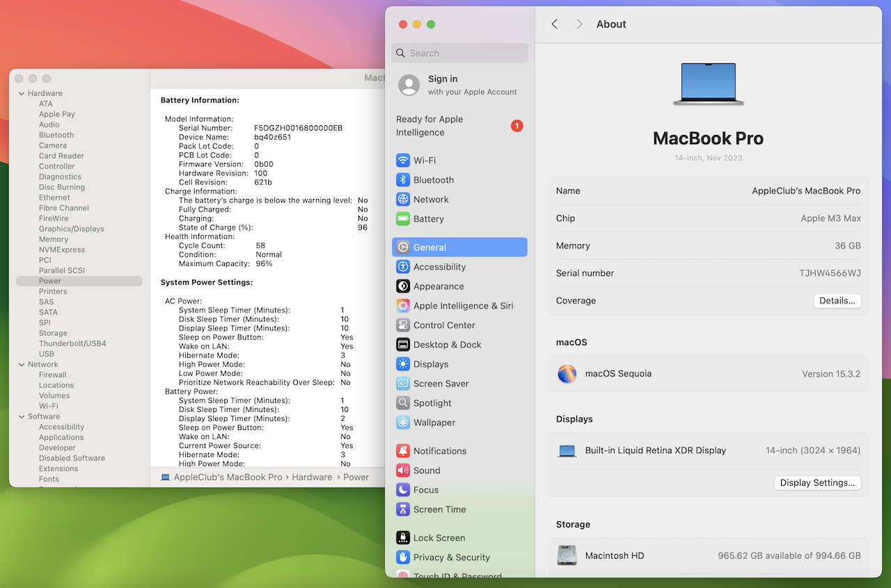
Task: Select Power in System Information sidebar
Action: [x=79, y=281]
